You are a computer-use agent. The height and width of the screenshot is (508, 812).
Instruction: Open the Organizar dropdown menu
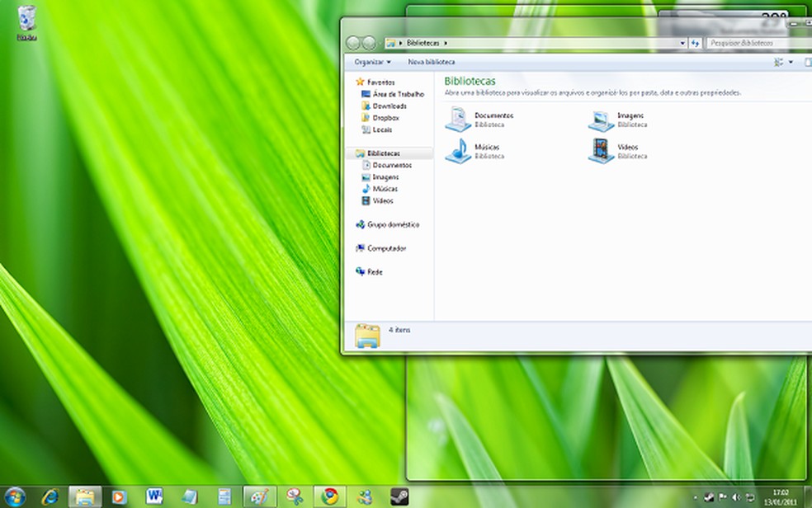click(x=373, y=62)
